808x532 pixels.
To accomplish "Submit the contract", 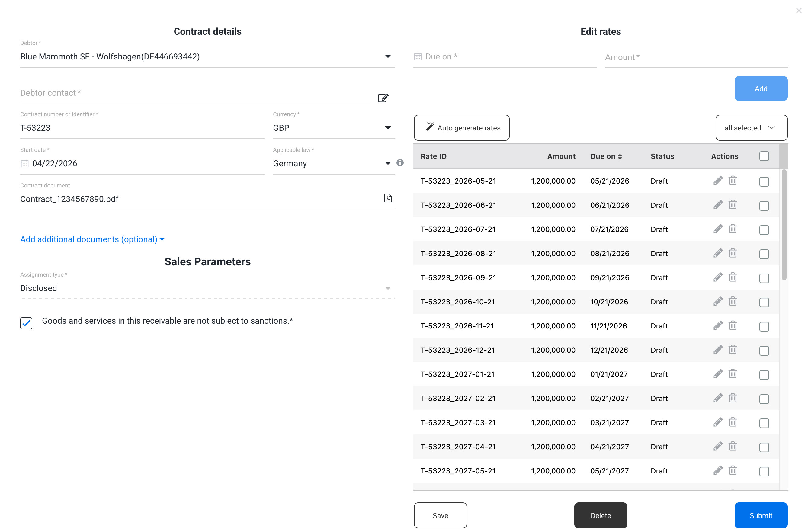I will pyautogui.click(x=761, y=515).
